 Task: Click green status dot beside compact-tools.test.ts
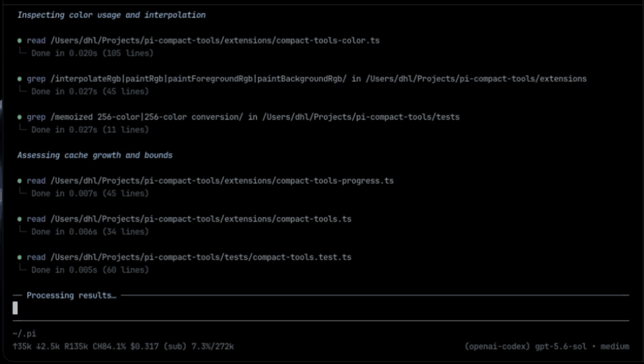click(19, 257)
